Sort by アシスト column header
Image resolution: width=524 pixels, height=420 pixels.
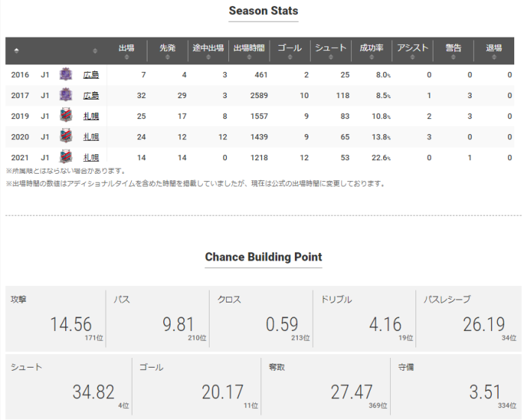(412, 51)
